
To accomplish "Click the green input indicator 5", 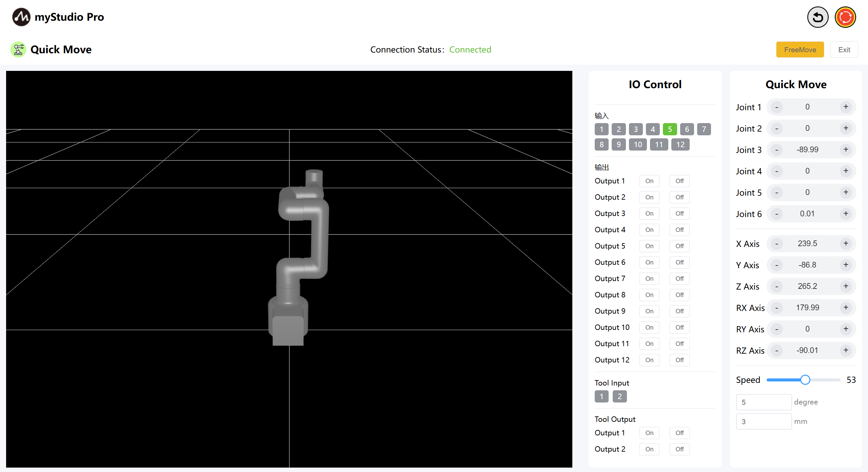I will pyautogui.click(x=670, y=129).
